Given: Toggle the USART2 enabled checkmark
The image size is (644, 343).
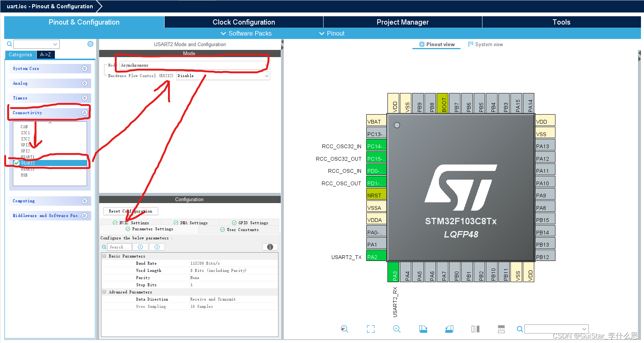Looking at the screenshot, I should coord(17,163).
